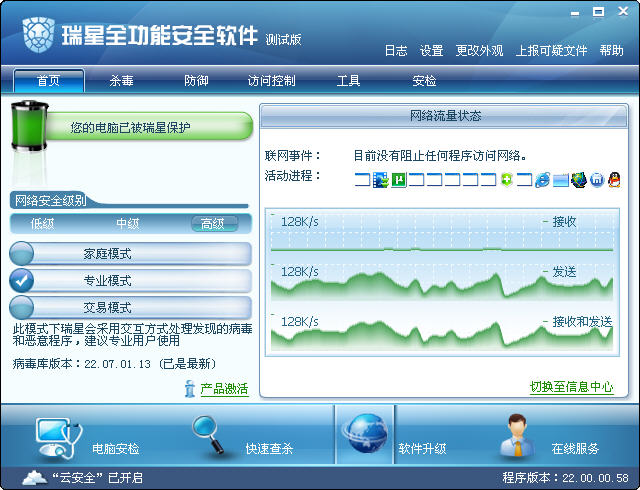
Task: Click the Internet Explorer process icon
Action: (x=542, y=180)
